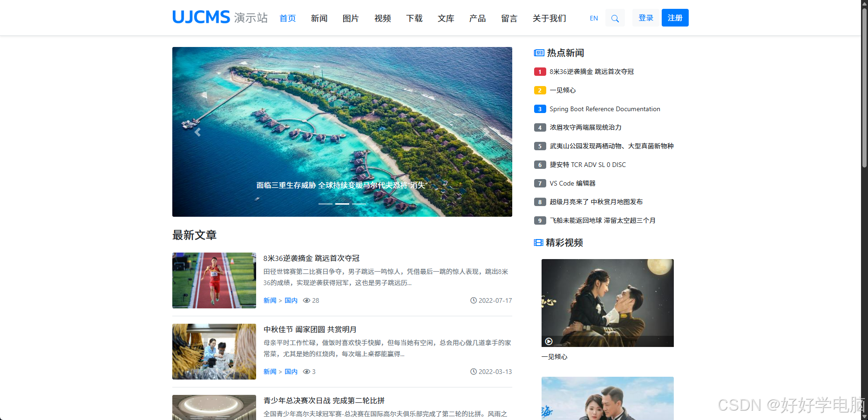This screenshot has width=868, height=420.
Task: Open hot news 武夷山公园发现两栖动物
Action: pos(611,146)
